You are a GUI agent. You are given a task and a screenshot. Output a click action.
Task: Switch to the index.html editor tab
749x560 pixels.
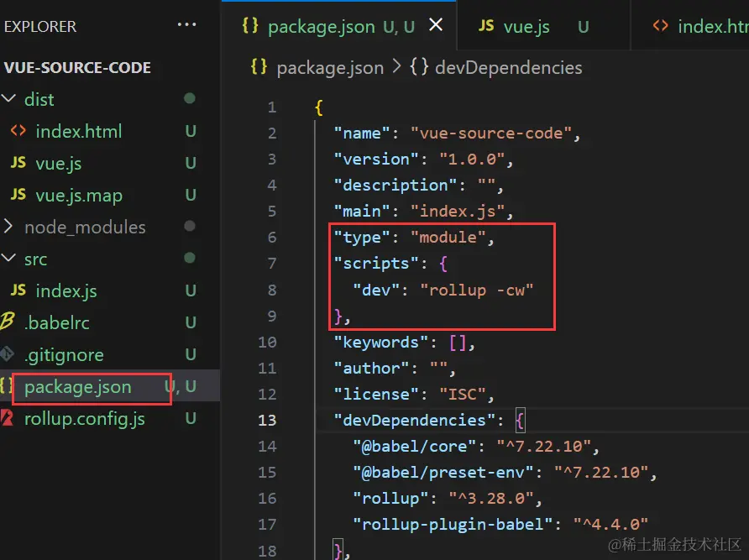coord(690,26)
